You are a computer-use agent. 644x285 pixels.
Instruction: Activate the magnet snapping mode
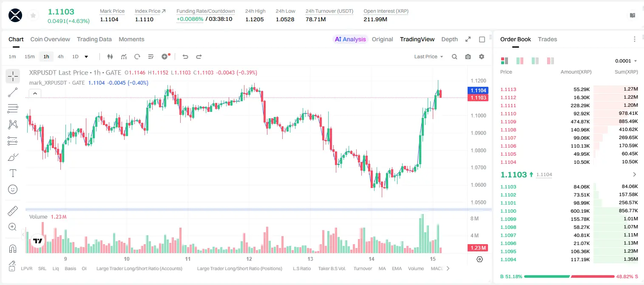click(13, 248)
